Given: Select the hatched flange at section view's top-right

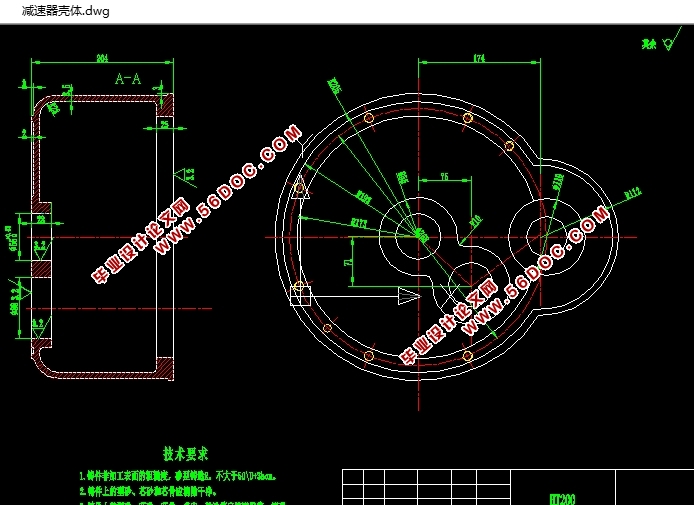Looking at the screenshot, I should 167,102.
